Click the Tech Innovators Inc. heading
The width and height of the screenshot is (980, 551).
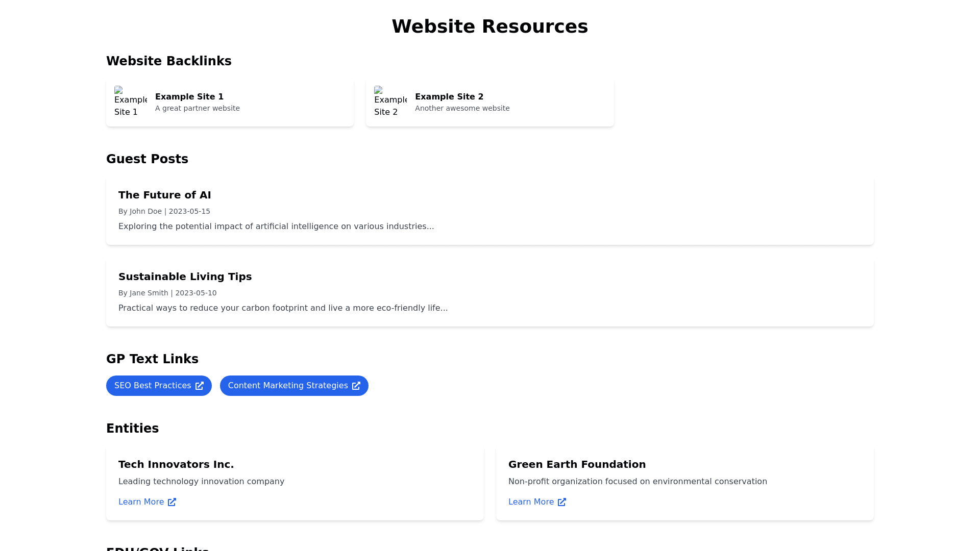176,464
